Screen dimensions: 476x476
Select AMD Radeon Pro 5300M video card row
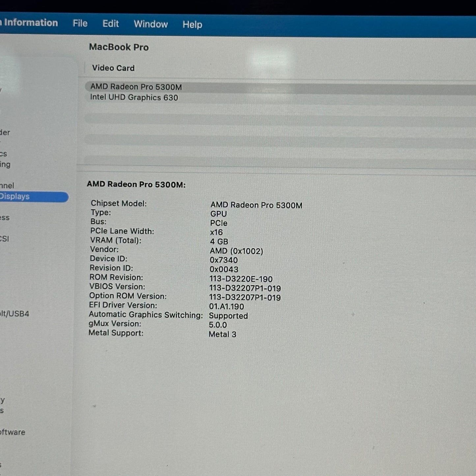coord(280,87)
